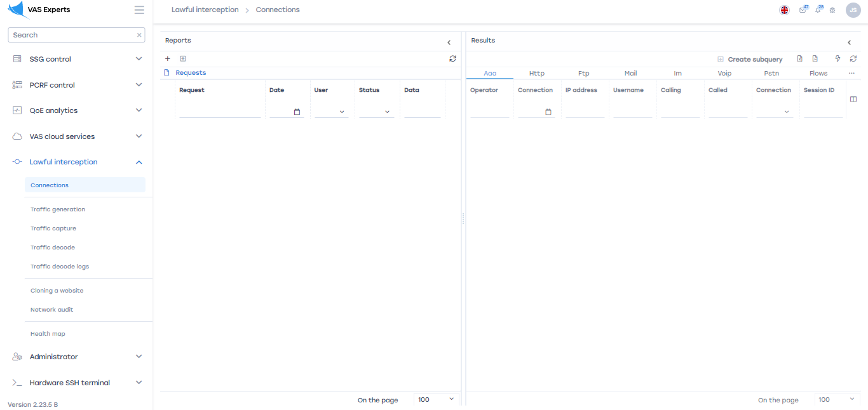
Task: Export results to Excel file icon
Action: coord(800,59)
